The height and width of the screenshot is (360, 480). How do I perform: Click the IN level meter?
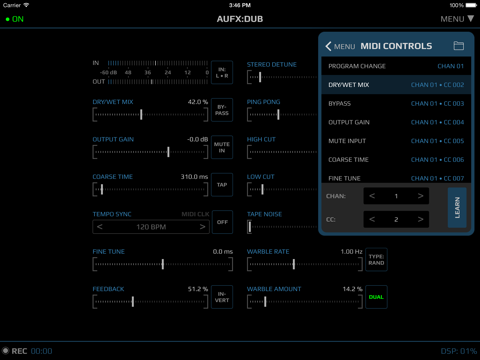[158, 63]
